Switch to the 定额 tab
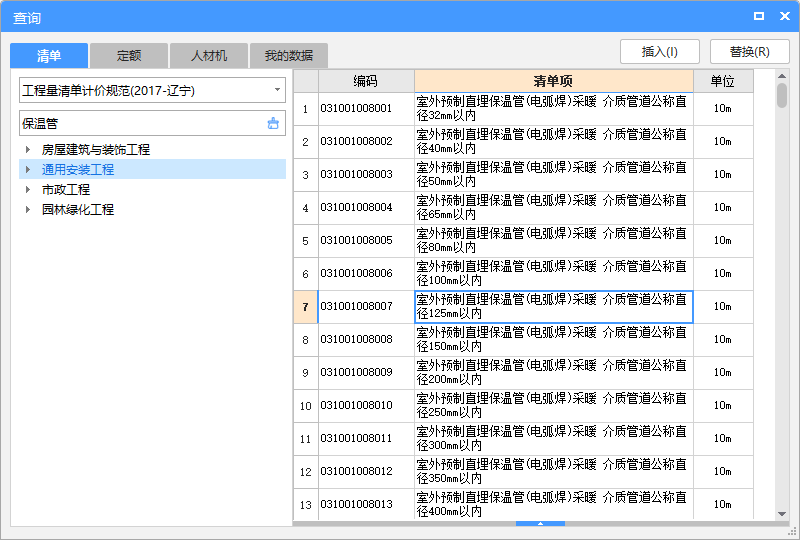Image resolution: width=800 pixels, height=540 pixels. click(x=129, y=56)
